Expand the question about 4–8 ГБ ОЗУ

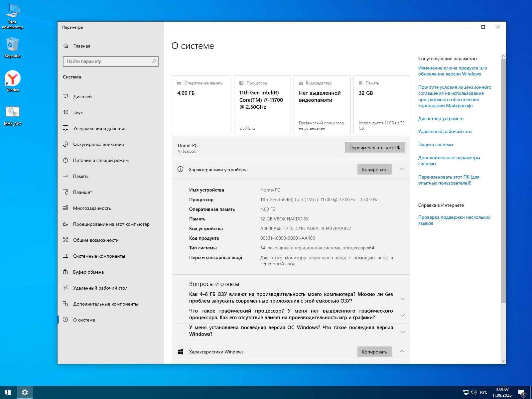[x=402, y=299]
